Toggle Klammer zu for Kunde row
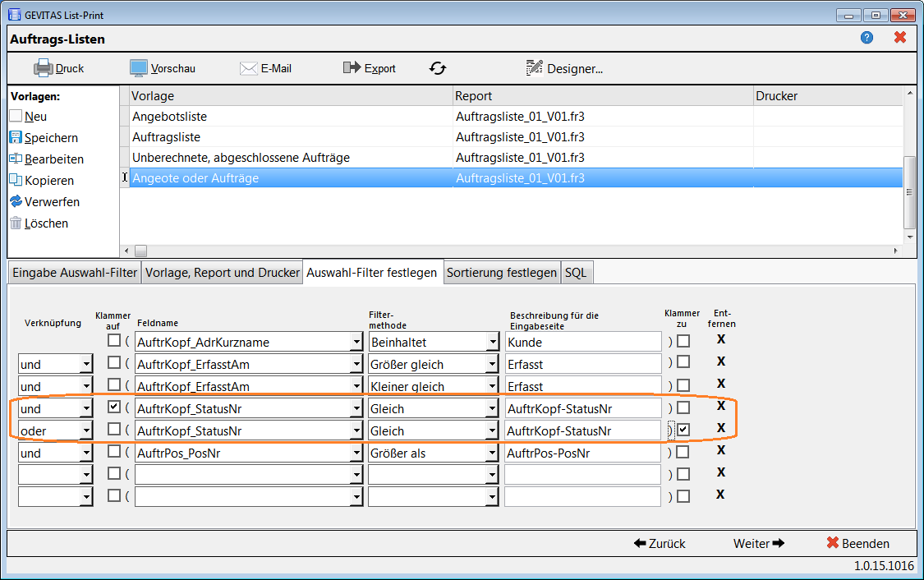 (x=683, y=341)
